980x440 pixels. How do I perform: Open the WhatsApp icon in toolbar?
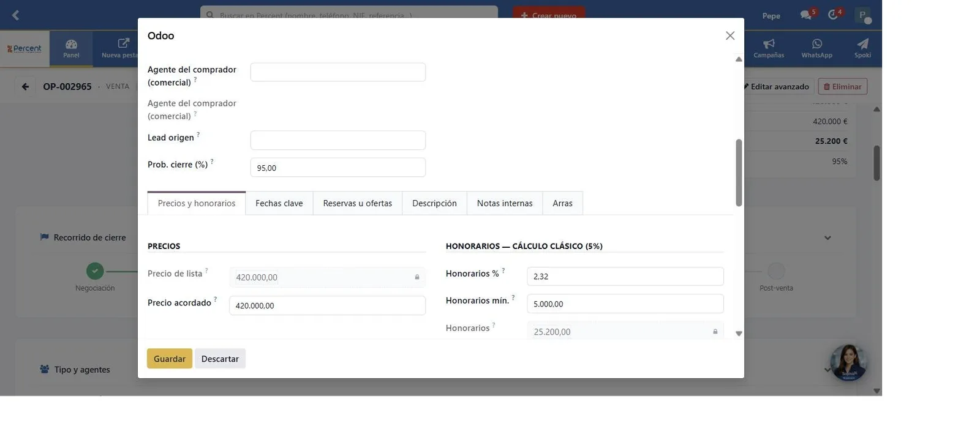click(x=817, y=43)
